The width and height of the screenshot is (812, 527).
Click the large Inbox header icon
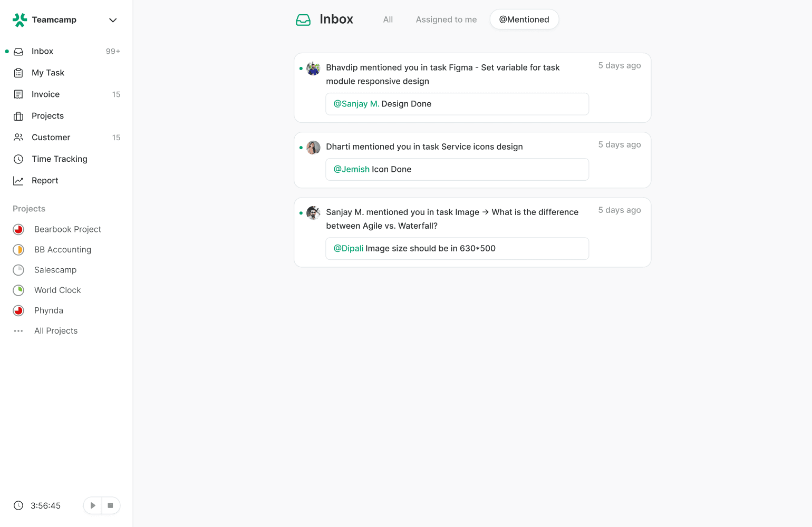click(x=303, y=20)
